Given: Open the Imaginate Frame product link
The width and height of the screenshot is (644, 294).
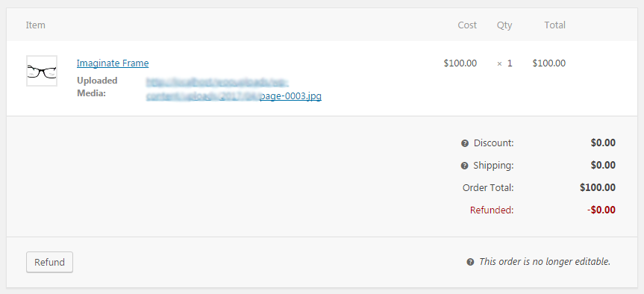Looking at the screenshot, I should pyautogui.click(x=113, y=63).
